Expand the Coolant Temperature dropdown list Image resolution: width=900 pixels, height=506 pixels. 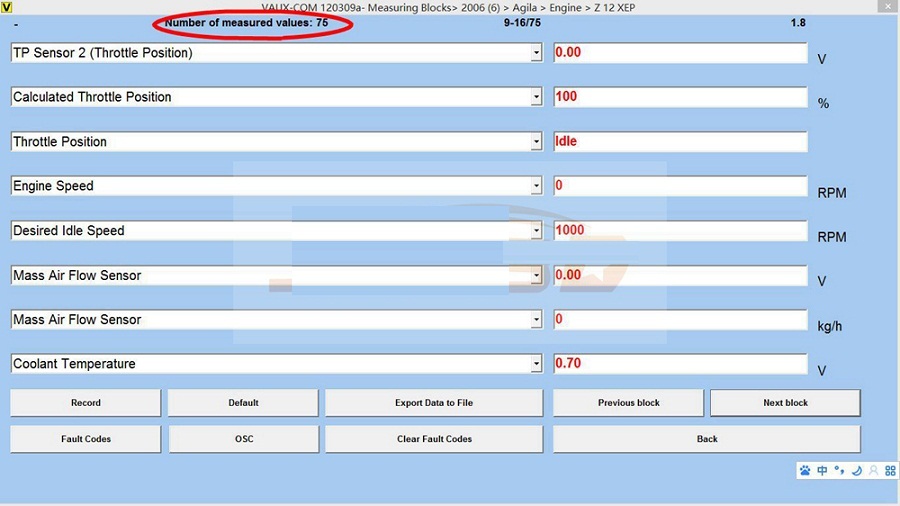pos(536,364)
